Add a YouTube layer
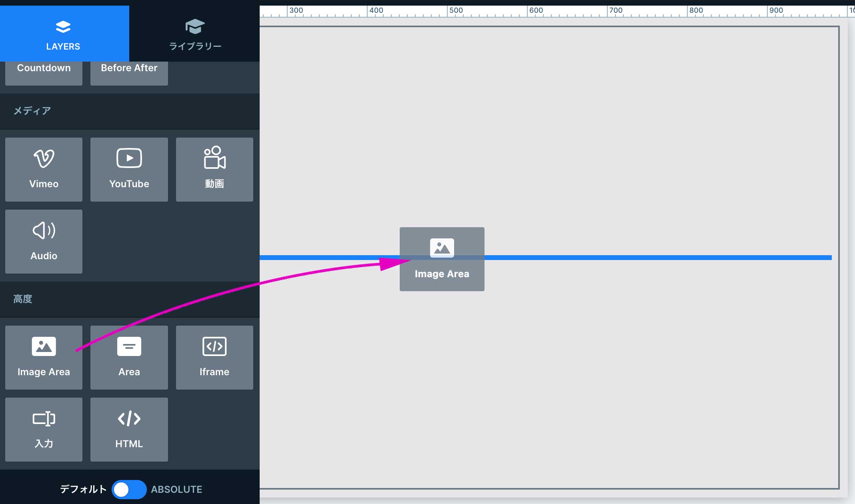The image size is (855, 504). point(129,169)
